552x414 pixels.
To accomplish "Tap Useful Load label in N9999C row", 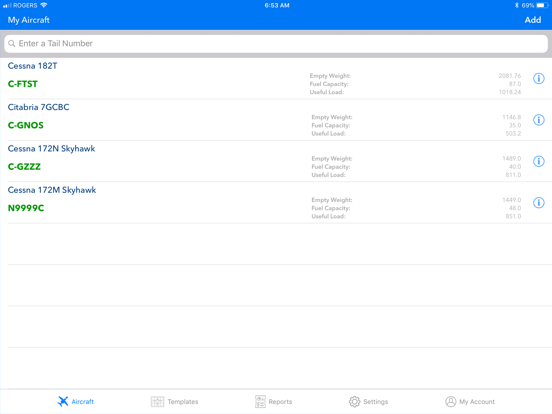I will [x=328, y=217].
